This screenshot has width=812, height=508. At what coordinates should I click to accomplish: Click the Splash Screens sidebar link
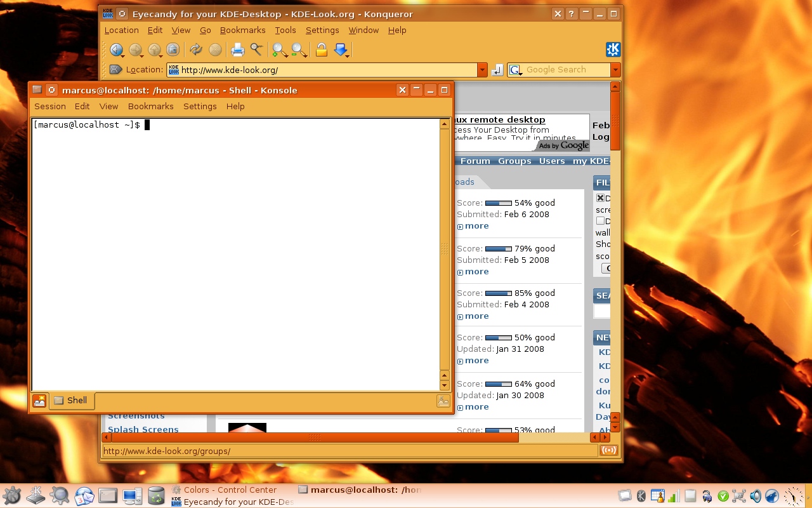(x=143, y=429)
